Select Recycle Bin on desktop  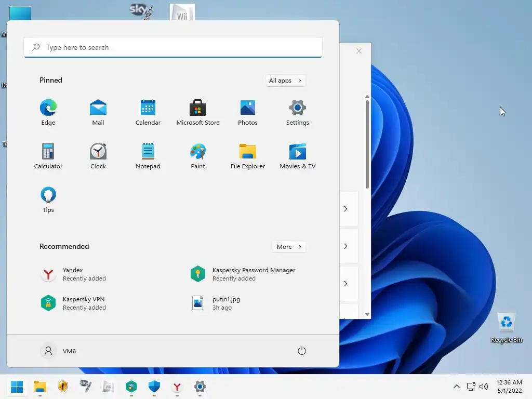coord(507,327)
